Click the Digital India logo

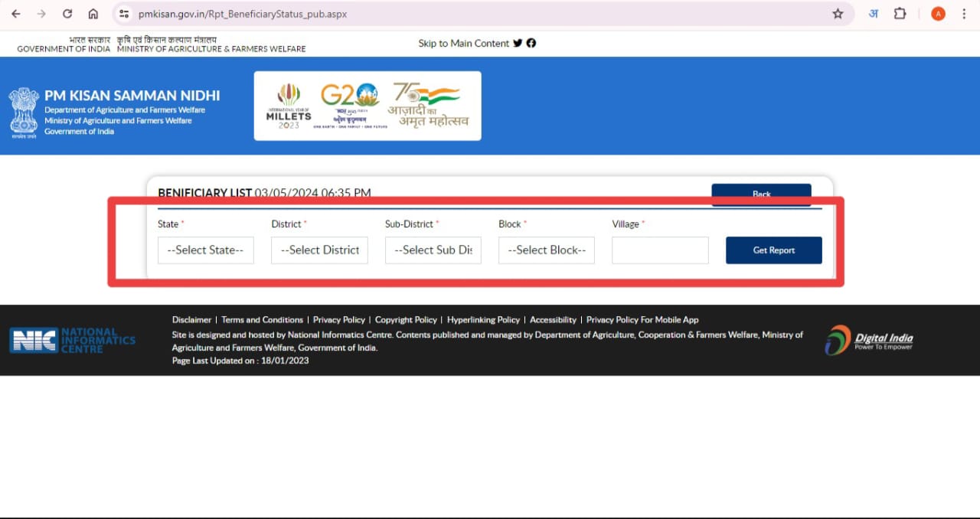869,340
